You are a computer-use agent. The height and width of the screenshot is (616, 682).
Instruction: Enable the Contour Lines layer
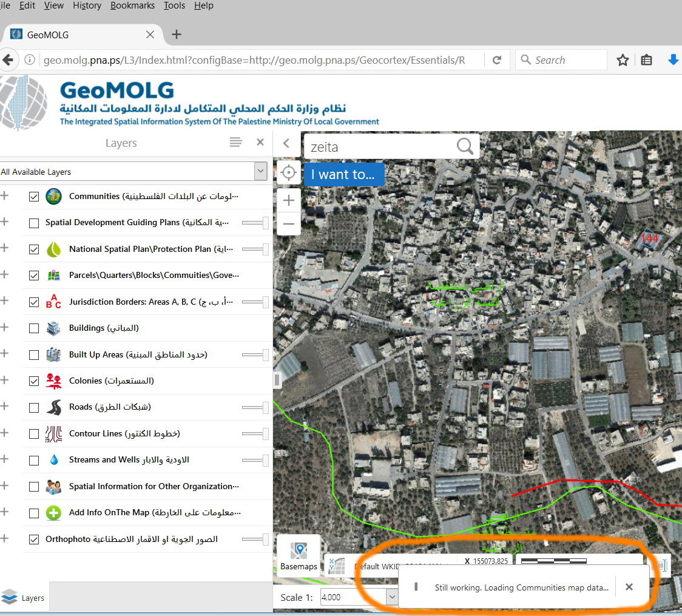tap(34, 434)
